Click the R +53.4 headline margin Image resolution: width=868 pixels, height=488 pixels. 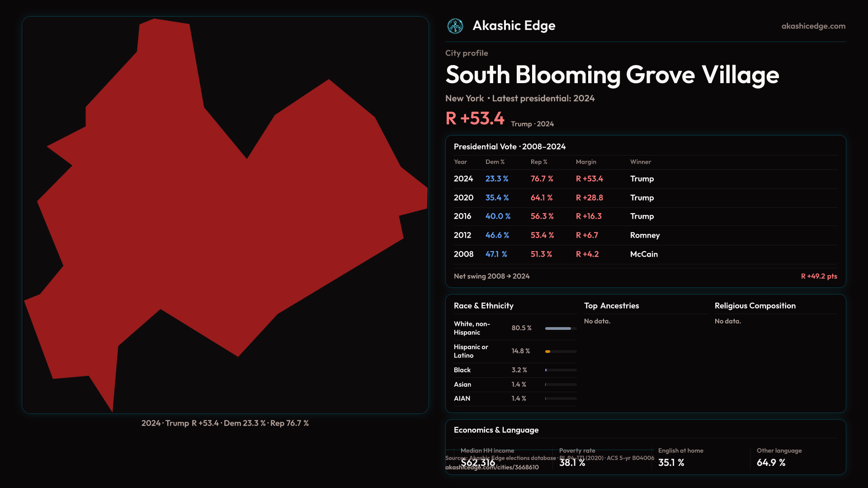(x=475, y=119)
